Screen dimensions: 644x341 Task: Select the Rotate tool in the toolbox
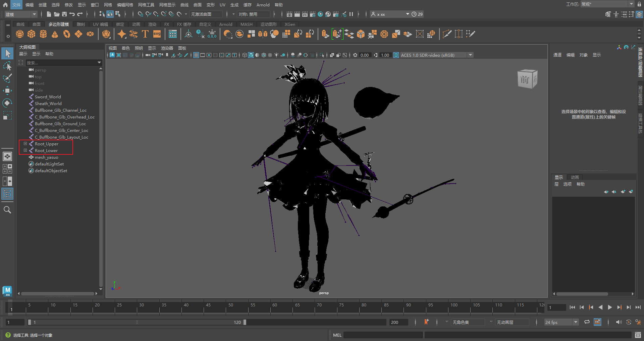pyautogui.click(x=7, y=103)
